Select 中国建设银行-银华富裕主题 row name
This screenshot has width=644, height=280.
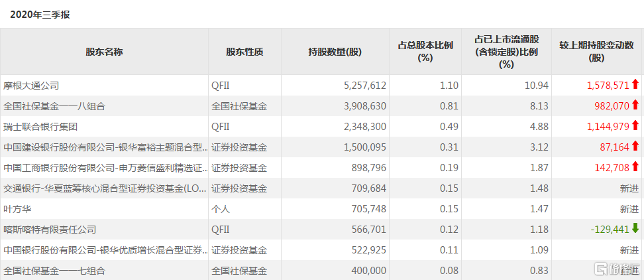click(x=105, y=147)
